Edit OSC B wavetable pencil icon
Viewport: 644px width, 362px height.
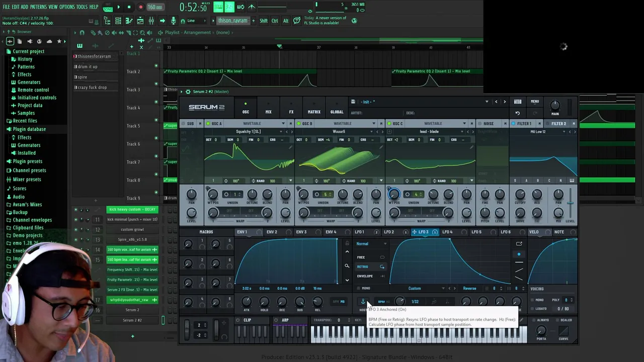381,147
